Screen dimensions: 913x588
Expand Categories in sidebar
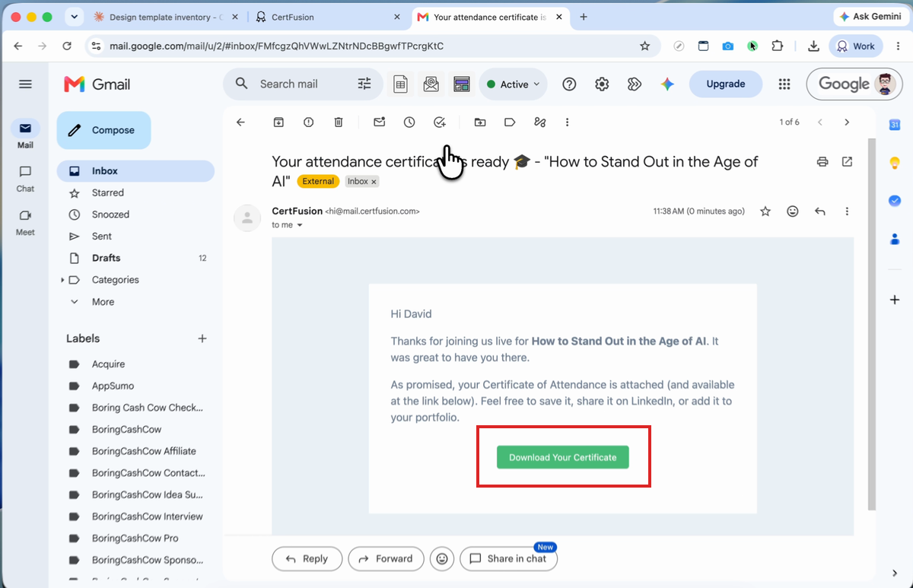[62, 281]
